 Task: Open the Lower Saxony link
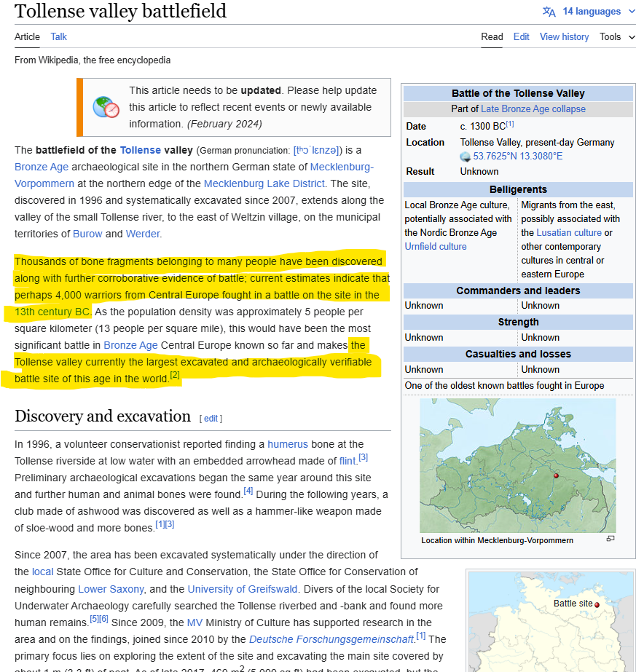[x=111, y=589]
